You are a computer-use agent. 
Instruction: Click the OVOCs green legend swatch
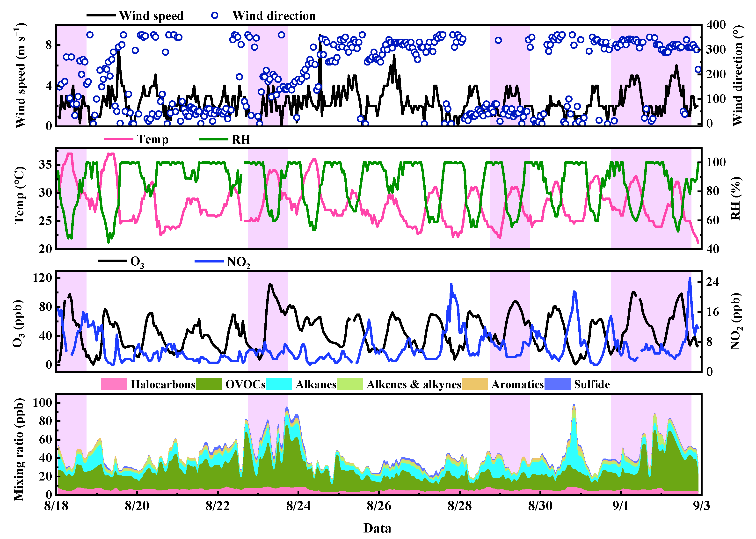click(x=209, y=384)
